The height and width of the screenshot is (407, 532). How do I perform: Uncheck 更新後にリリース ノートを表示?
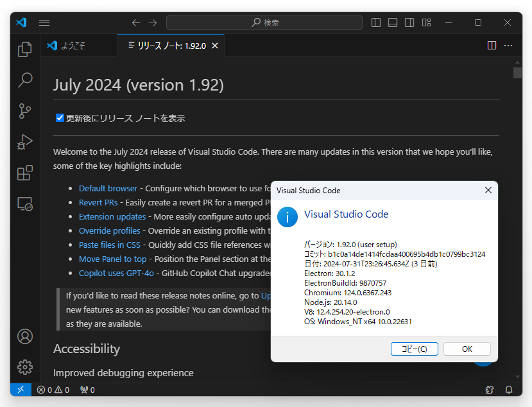click(60, 117)
